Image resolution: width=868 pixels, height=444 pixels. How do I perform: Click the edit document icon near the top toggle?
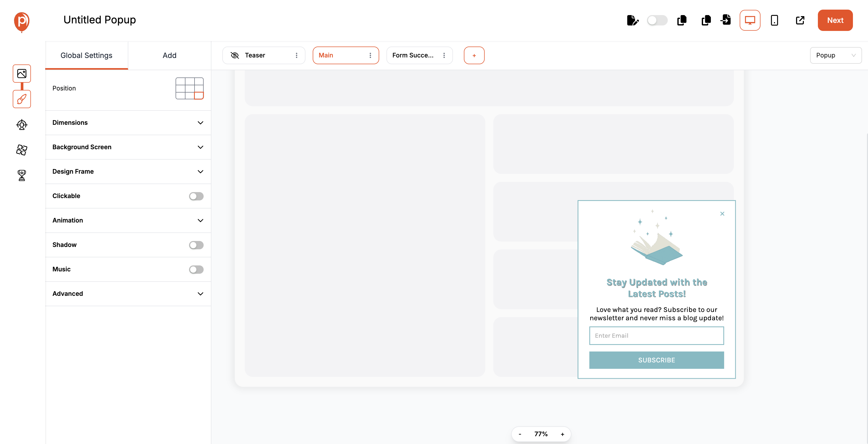click(x=633, y=20)
